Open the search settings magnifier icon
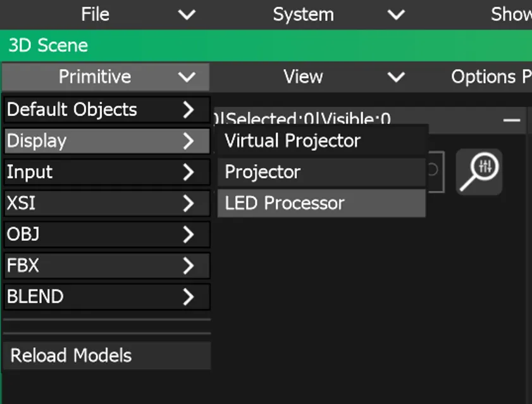 [479, 172]
